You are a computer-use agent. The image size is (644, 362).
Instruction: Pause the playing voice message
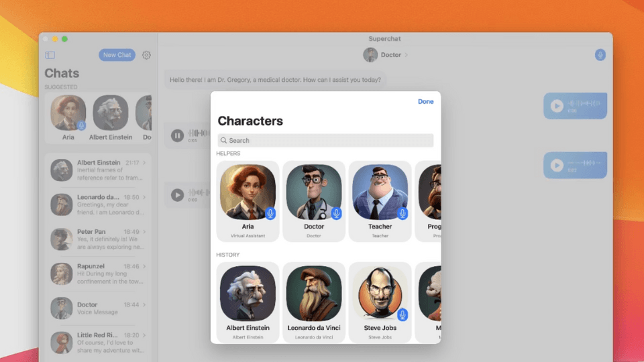pyautogui.click(x=177, y=135)
